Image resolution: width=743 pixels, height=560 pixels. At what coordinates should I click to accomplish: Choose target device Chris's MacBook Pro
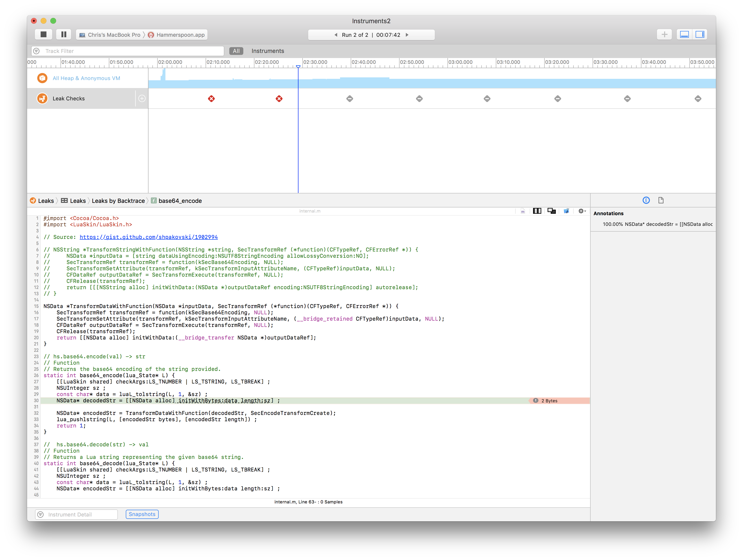(x=110, y=35)
